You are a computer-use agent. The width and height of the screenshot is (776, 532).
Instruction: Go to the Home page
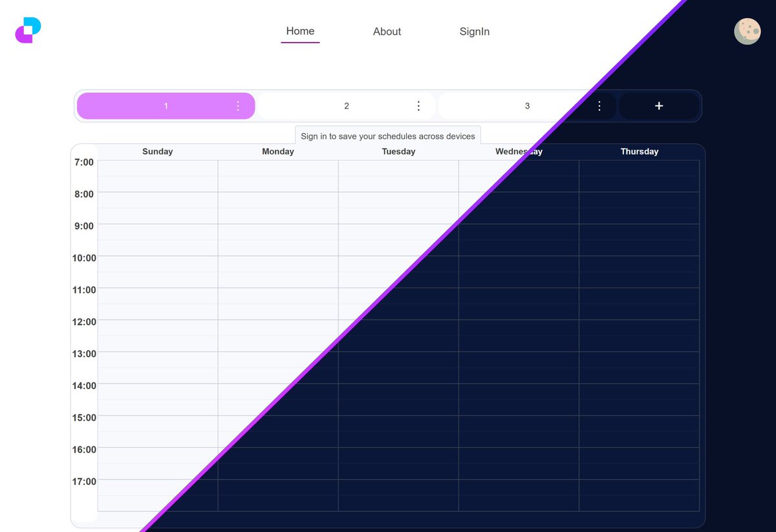[x=300, y=31]
